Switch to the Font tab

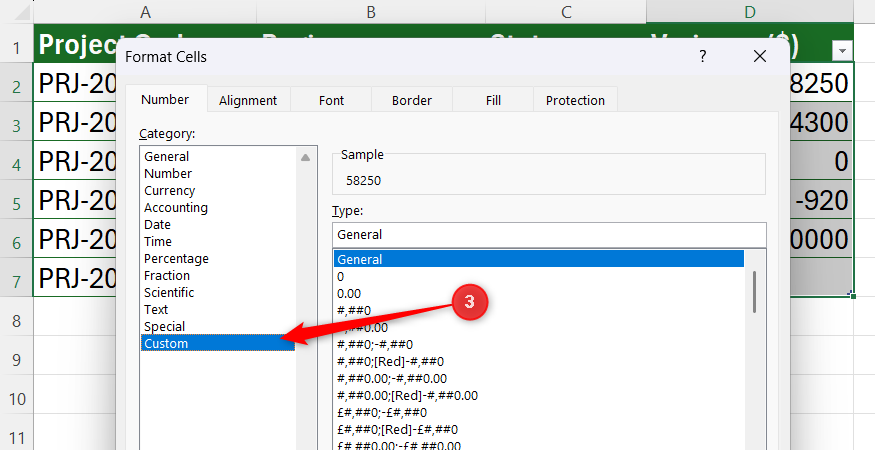tap(331, 100)
